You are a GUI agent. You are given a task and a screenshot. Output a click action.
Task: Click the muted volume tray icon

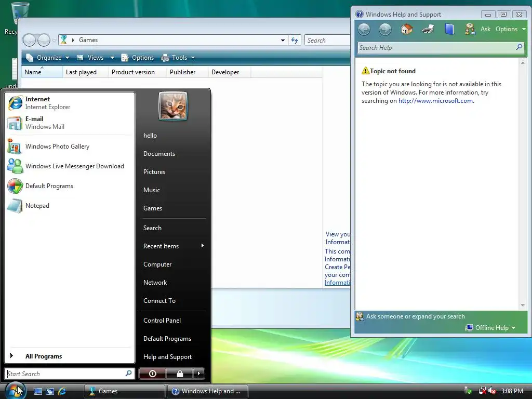[x=493, y=391]
